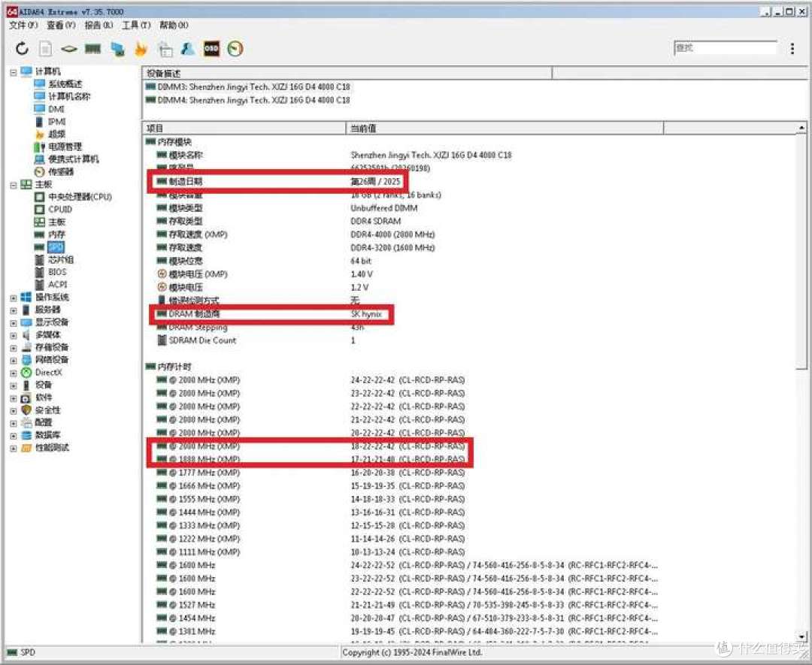This screenshot has height=665, width=812.
Task: Click the 模块电压 (XMP) 1.40 V row
Action: point(265,274)
